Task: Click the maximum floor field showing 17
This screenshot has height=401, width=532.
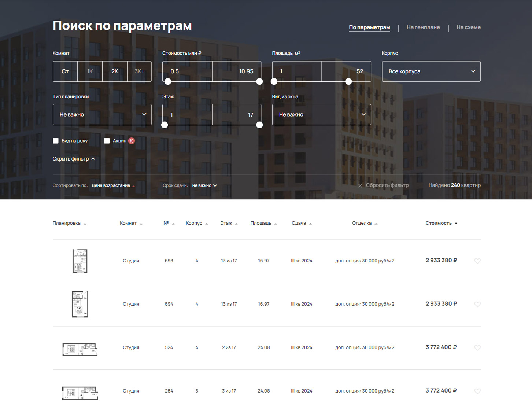Action: [x=237, y=115]
